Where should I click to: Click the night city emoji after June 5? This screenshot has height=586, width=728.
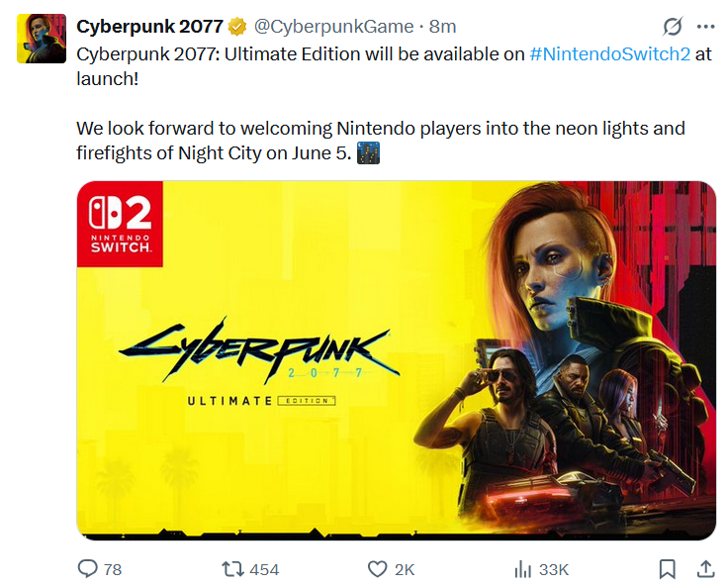point(368,154)
